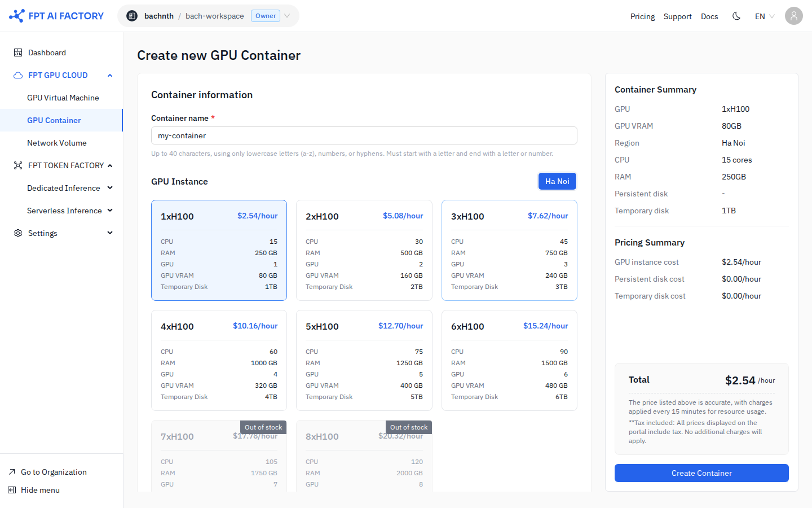The height and width of the screenshot is (508, 812).
Task: Click the Owner role badge
Action: point(266,16)
